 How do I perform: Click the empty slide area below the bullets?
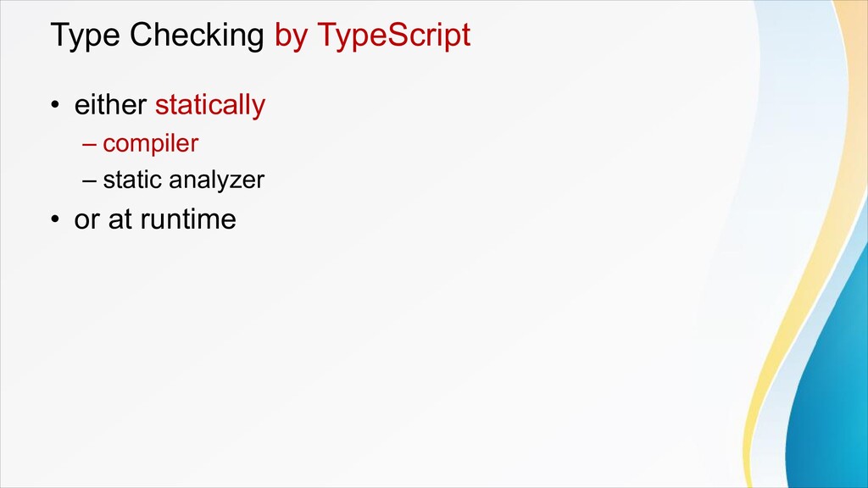(381, 356)
